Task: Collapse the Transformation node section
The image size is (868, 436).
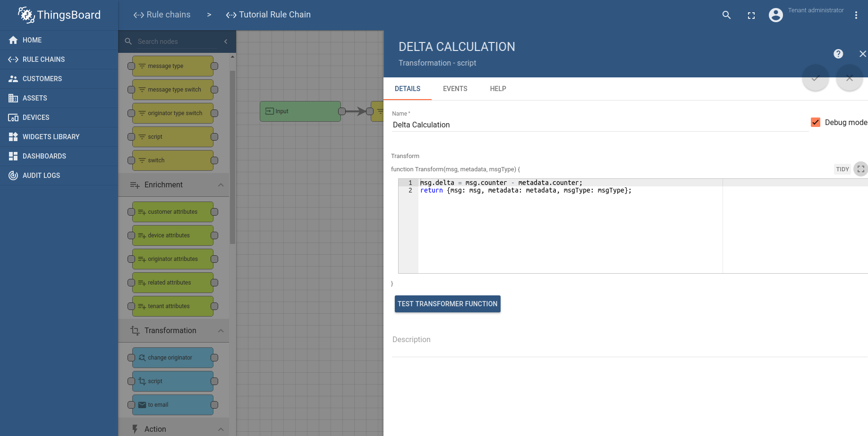Action: (x=221, y=331)
